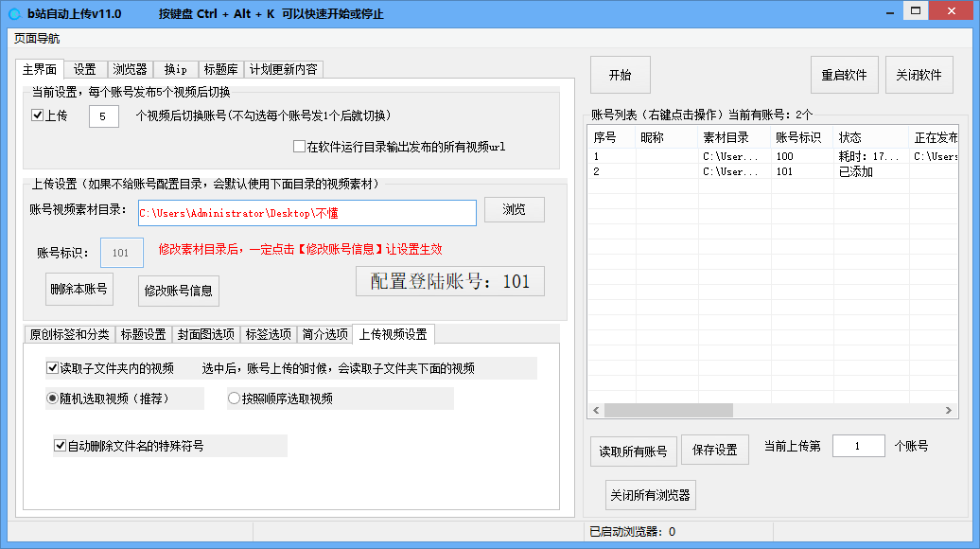Click the 昵称 column header
The width and height of the screenshot is (980, 549).
(666, 137)
